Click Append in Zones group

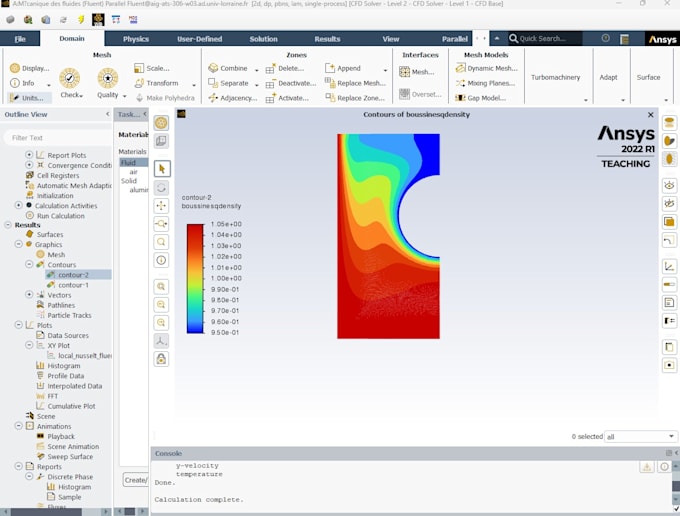[x=343, y=68]
